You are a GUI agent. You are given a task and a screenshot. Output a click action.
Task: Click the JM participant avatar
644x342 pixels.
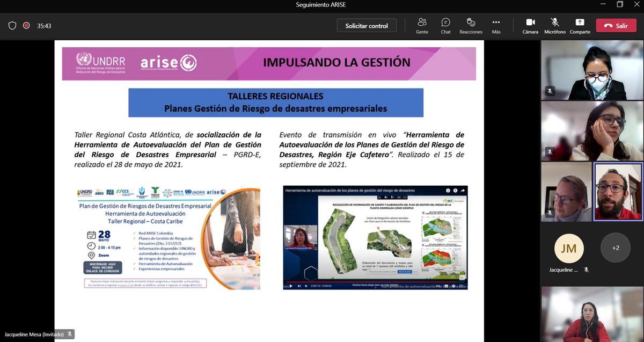pyautogui.click(x=569, y=248)
